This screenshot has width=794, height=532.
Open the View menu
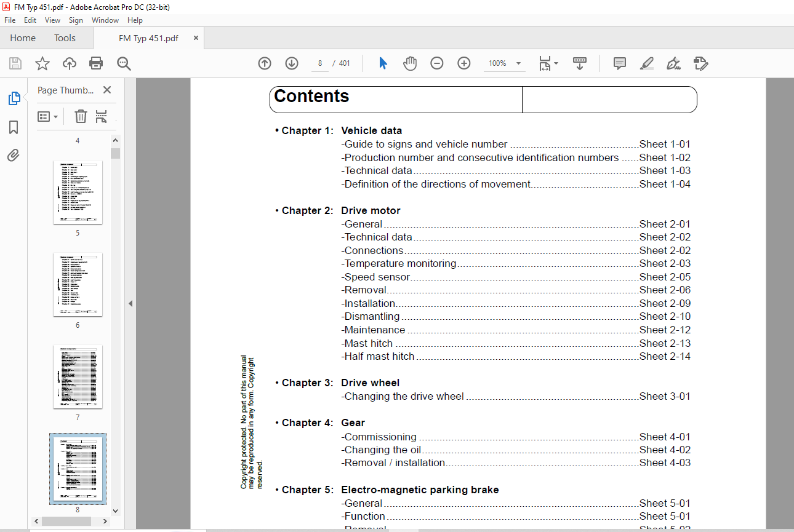[x=52, y=20]
